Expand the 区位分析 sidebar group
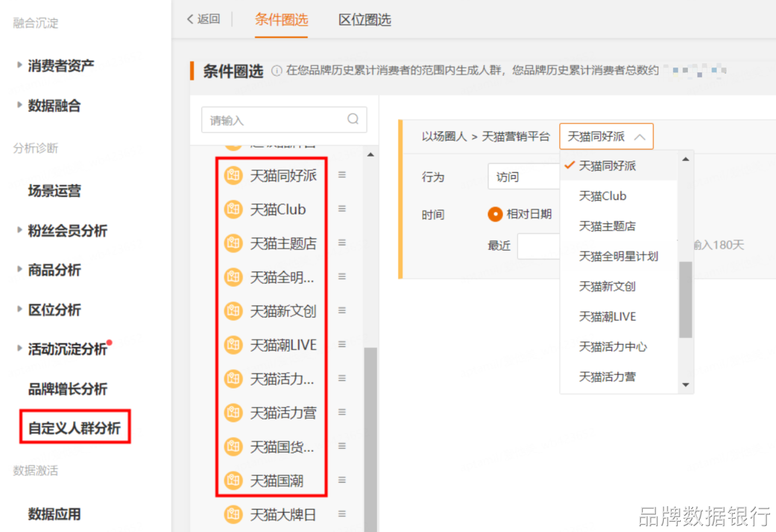Image resolution: width=776 pixels, height=532 pixels. pyautogui.click(x=20, y=309)
